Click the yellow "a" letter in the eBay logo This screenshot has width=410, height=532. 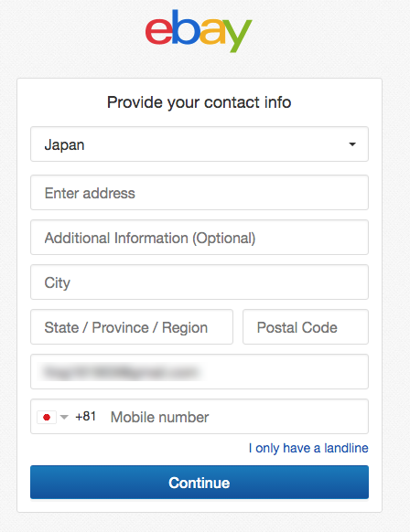(x=212, y=33)
